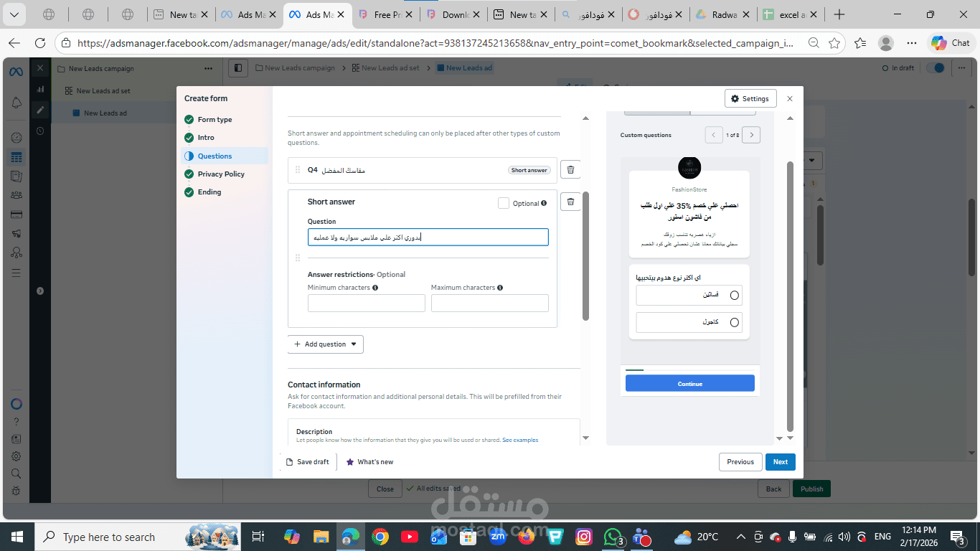Click the bar chart icon in the dark strip
Image resolution: width=980 pixels, height=551 pixels.
click(41, 89)
